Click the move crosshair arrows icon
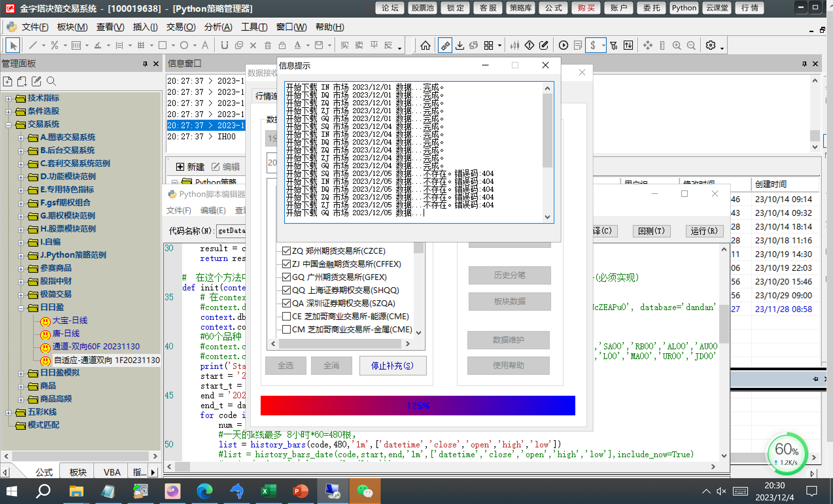The image size is (833, 504). click(648, 45)
